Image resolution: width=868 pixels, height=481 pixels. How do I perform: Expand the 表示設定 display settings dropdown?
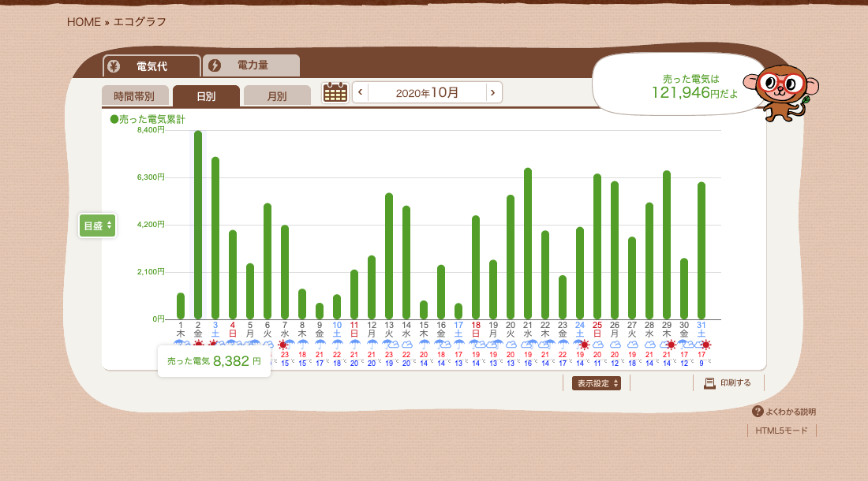tap(596, 383)
